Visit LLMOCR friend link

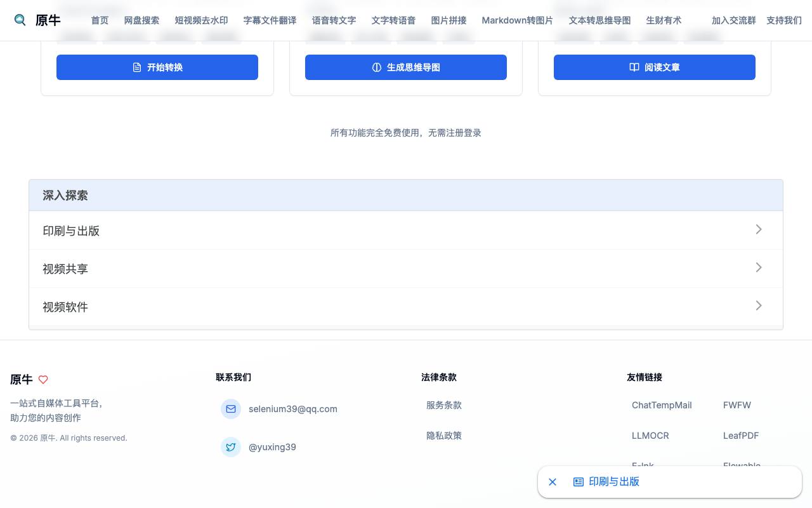tap(650, 436)
